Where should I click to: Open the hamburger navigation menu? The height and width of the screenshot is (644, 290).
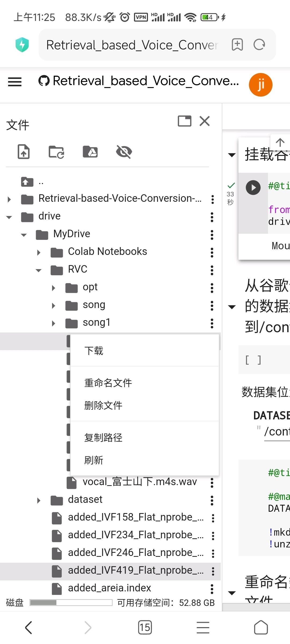tap(15, 82)
